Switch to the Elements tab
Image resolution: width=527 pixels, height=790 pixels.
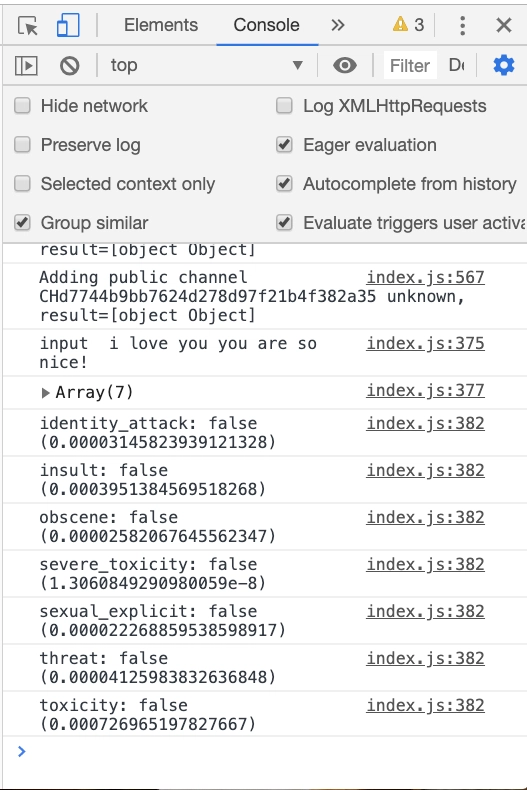(x=161, y=25)
